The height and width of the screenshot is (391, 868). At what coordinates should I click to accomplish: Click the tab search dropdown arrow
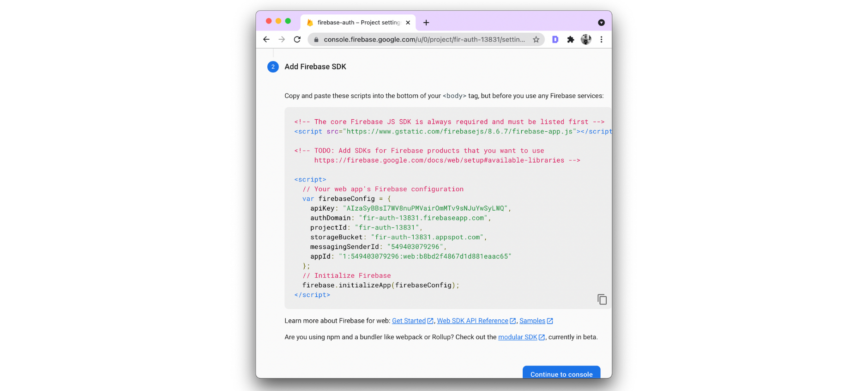click(601, 23)
